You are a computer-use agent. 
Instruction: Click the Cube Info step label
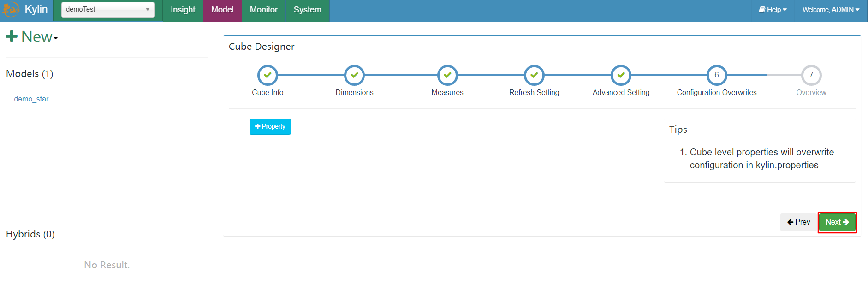pyautogui.click(x=268, y=93)
